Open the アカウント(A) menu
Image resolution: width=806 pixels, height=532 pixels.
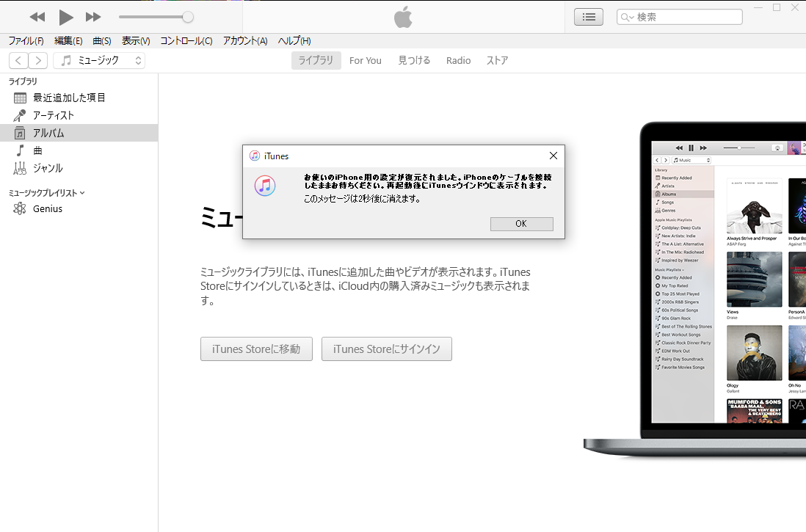[x=245, y=41]
